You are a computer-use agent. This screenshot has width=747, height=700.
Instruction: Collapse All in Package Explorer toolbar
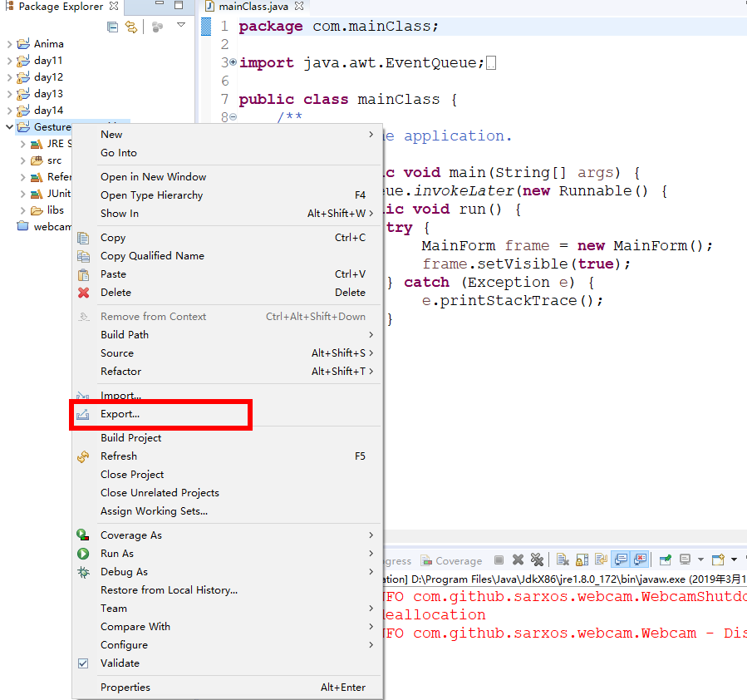point(112,26)
